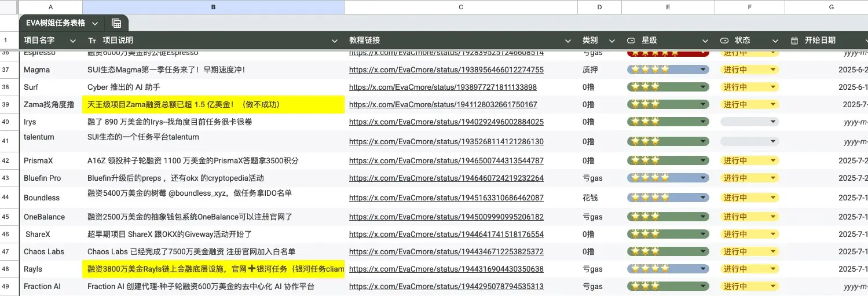Select row 48 header
Image resolution: width=868 pixels, height=296 pixels.
pyautogui.click(x=9, y=269)
